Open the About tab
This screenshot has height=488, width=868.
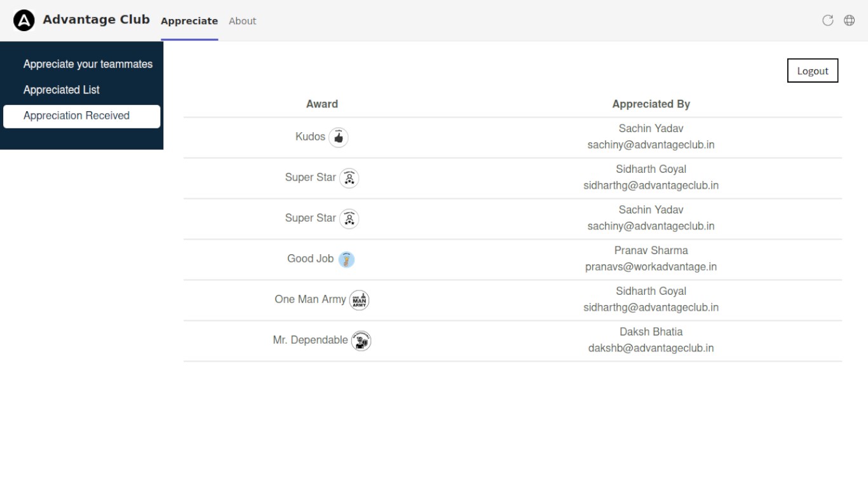242,21
